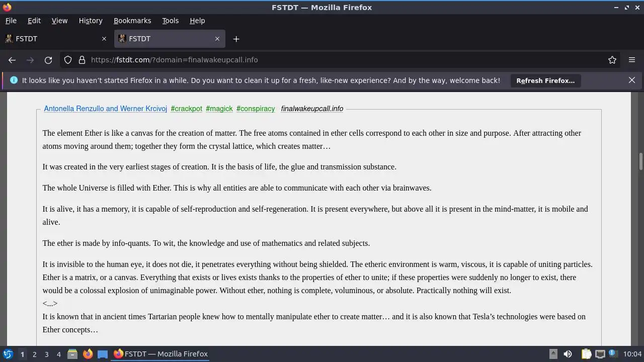Screen dimensions: 644x362
Task: Launch Firefox from taskbar quick launcher
Action: click(x=88, y=354)
